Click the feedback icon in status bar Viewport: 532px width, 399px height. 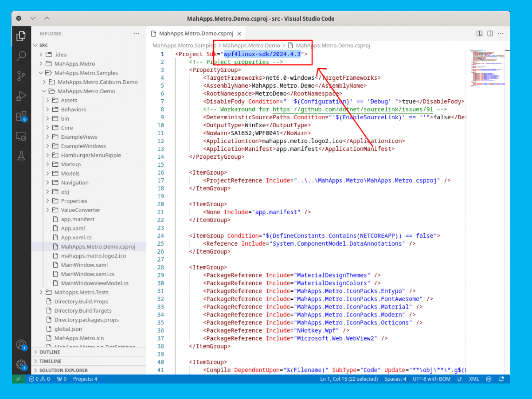[x=488, y=379]
